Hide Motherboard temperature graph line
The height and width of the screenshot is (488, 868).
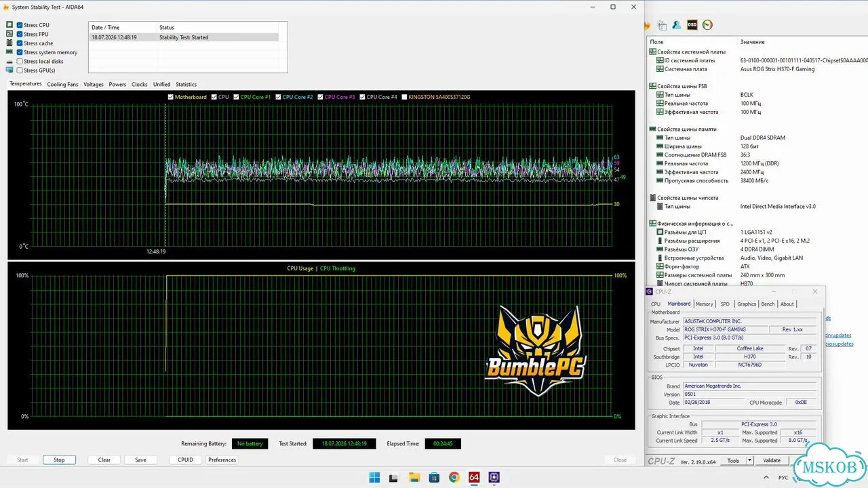pos(171,97)
